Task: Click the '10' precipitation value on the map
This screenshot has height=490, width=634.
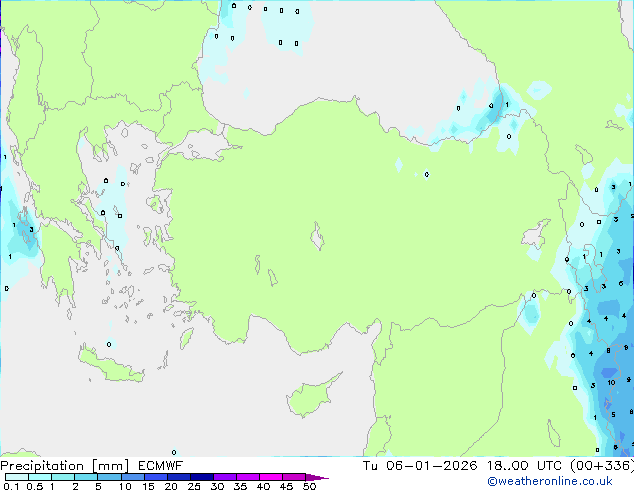Action: [611, 382]
